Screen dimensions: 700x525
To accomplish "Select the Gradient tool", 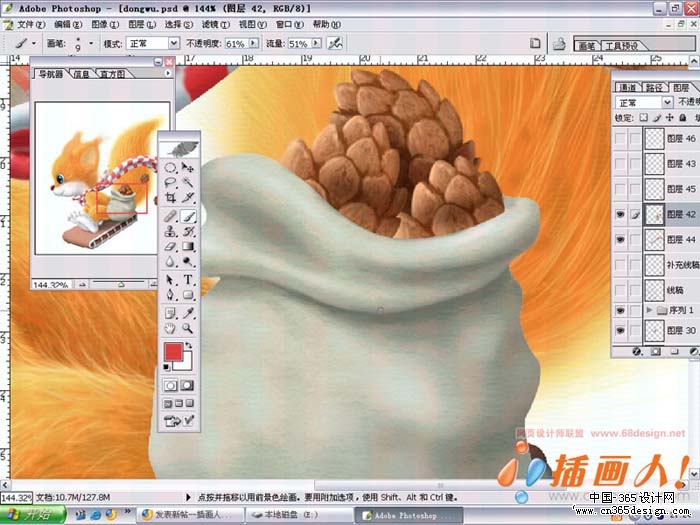I will pyautogui.click(x=188, y=246).
